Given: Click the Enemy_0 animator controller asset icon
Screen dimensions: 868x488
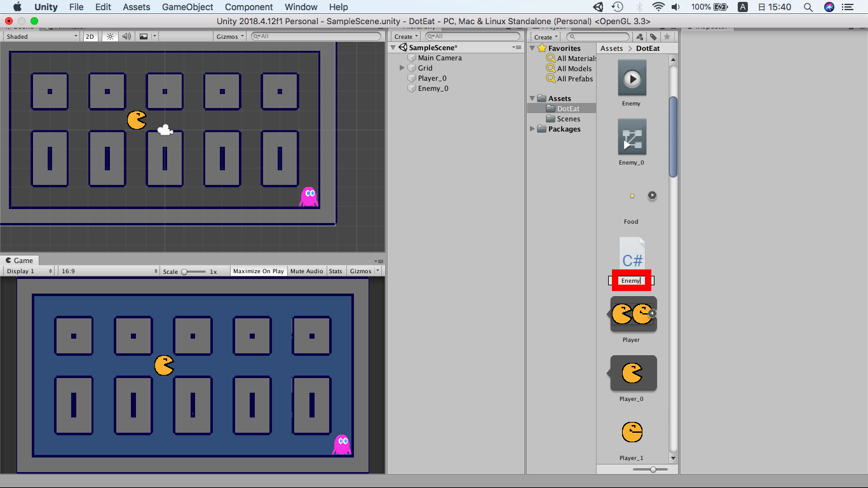Looking at the screenshot, I should point(632,137).
